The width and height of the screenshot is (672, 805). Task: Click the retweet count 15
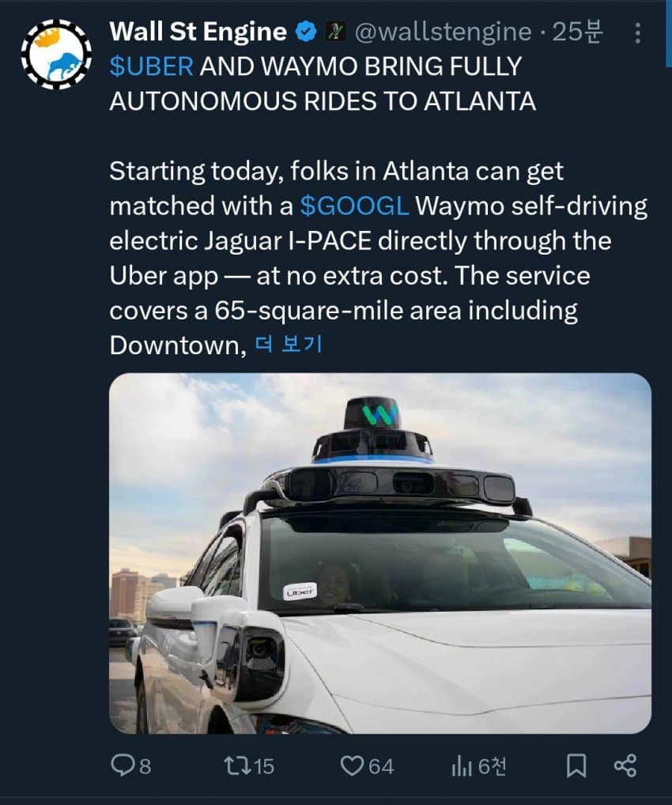[x=264, y=766]
